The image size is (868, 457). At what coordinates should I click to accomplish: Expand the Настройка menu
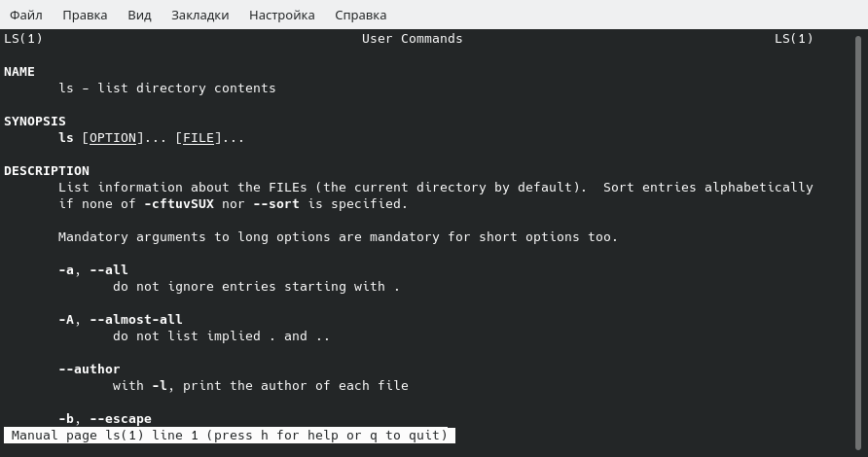coord(281,15)
